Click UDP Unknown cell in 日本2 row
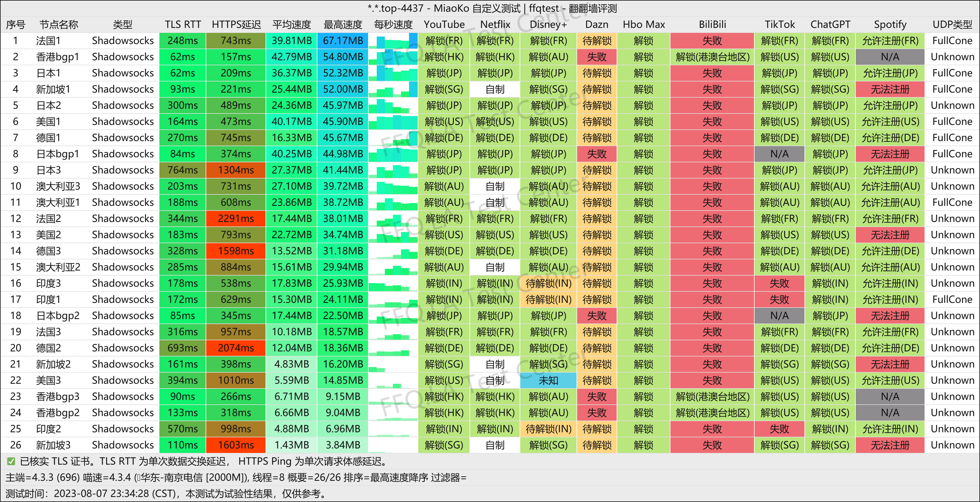The image size is (980, 502). pos(952,105)
